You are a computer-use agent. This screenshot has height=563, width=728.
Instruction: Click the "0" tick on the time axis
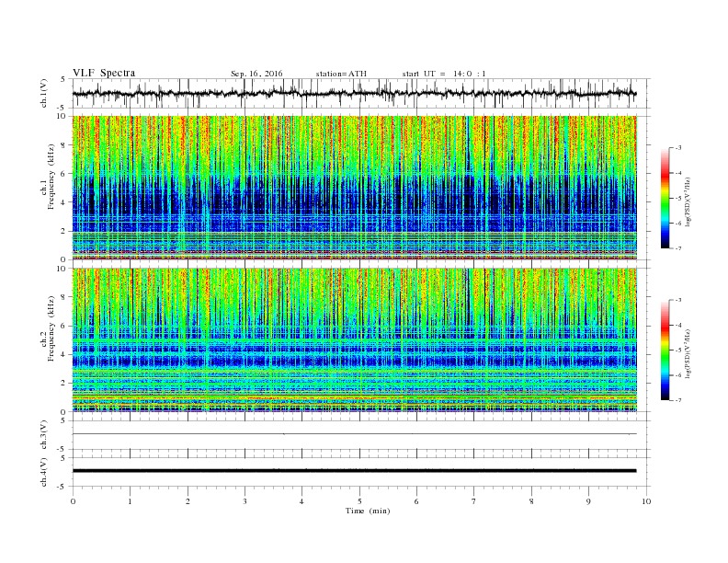pos(73,501)
